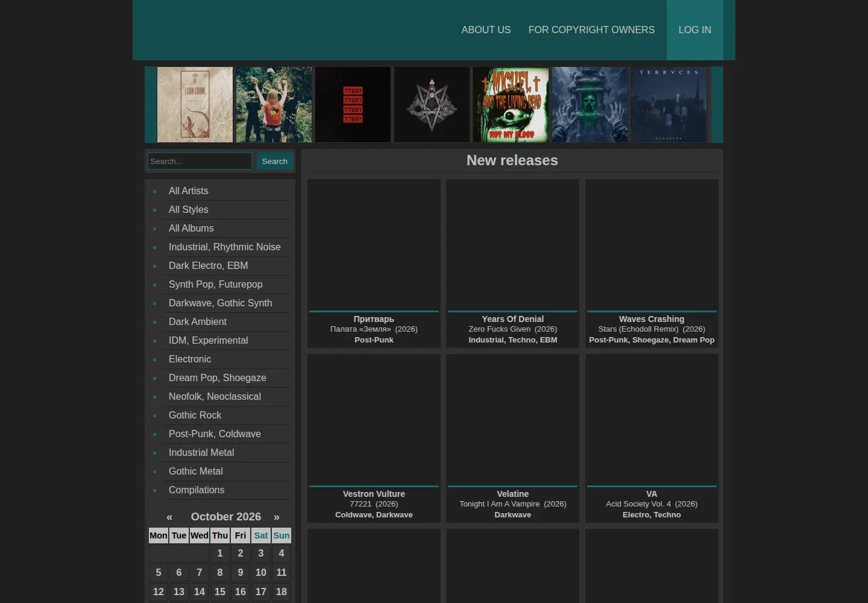Open the red 77221 album cover thumbnail

353,104
